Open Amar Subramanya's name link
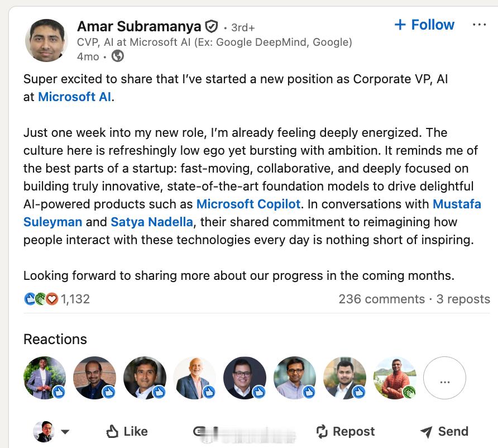 [139, 26]
